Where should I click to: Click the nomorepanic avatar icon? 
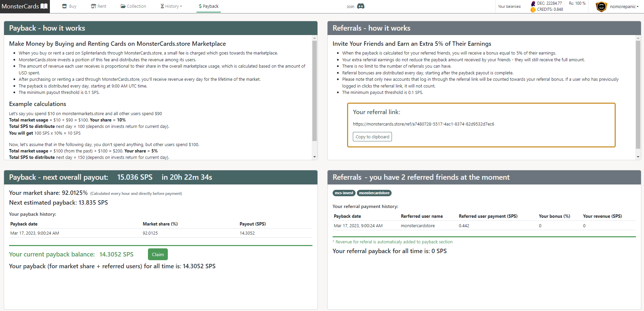601,7
